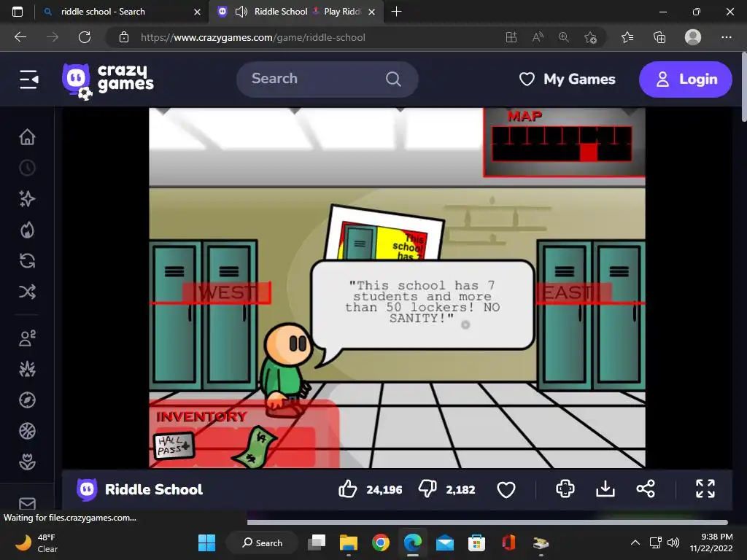Image resolution: width=747 pixels, height=560 pixels.
Task: Open the tab actions menu
Action: 18,12
